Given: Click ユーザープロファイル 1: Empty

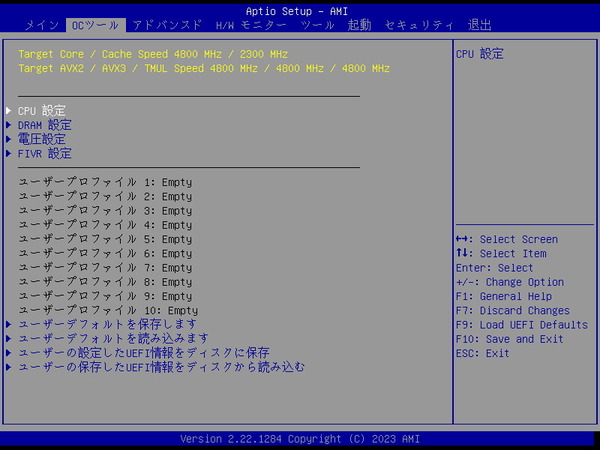Looking at the screenshot, I should tap(105, 182).
